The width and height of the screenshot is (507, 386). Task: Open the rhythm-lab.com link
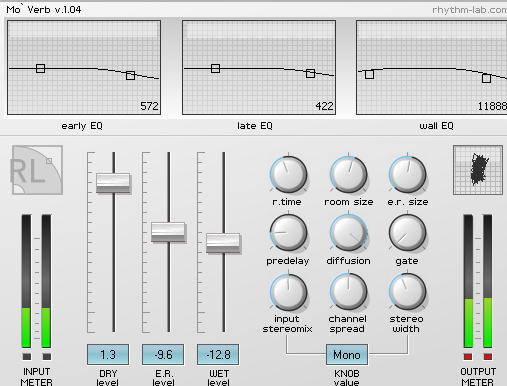[x=469, y=10]
